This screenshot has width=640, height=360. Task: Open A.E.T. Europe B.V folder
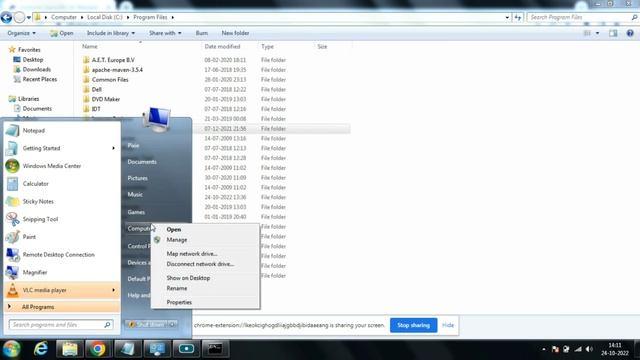[x=113, y=60]
